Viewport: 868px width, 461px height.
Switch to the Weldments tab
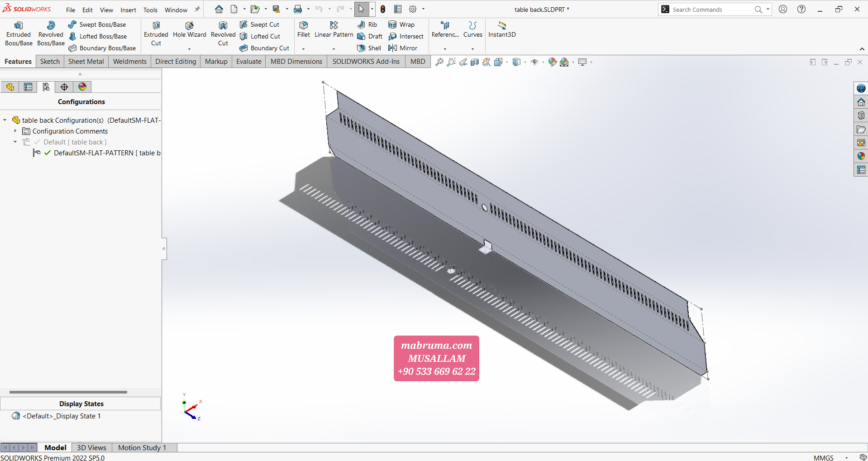130,62
